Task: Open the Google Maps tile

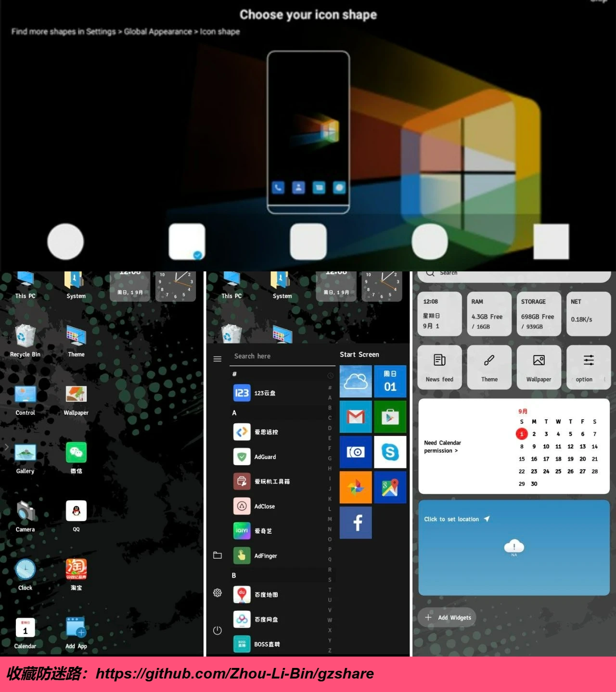Action: [390, 487]
